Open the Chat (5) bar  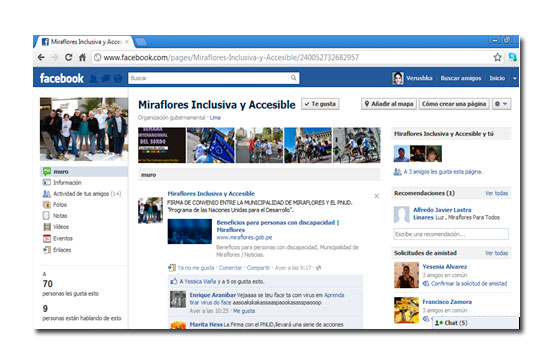(476, 322)
